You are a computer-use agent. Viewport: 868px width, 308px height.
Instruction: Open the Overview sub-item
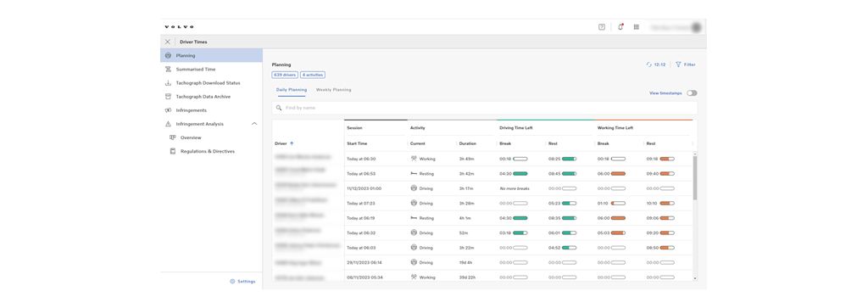[x=191, y=137]
